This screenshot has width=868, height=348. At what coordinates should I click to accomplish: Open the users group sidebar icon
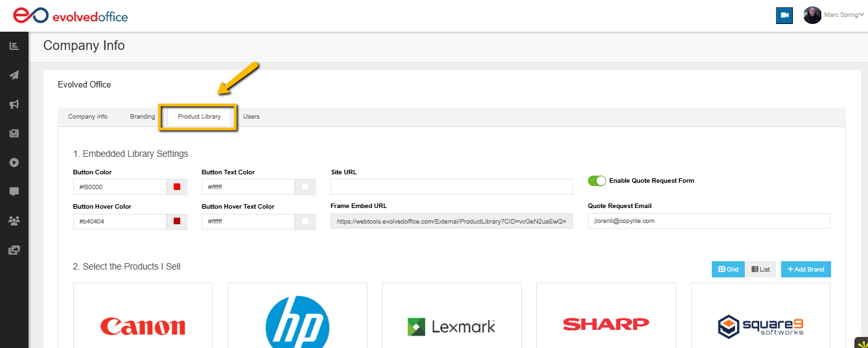coord(14,221)
